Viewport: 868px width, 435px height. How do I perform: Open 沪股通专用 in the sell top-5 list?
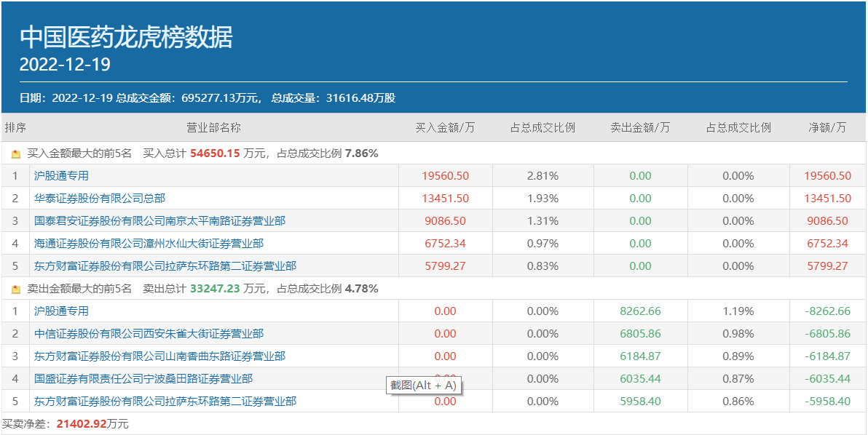(x=61, y=311)
